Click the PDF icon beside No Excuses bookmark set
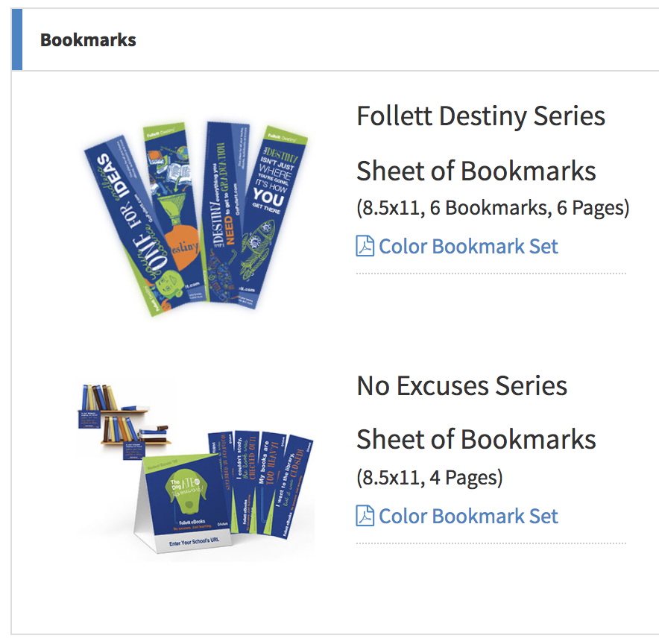Screen dimensions: 659x644 pos(364,516)
